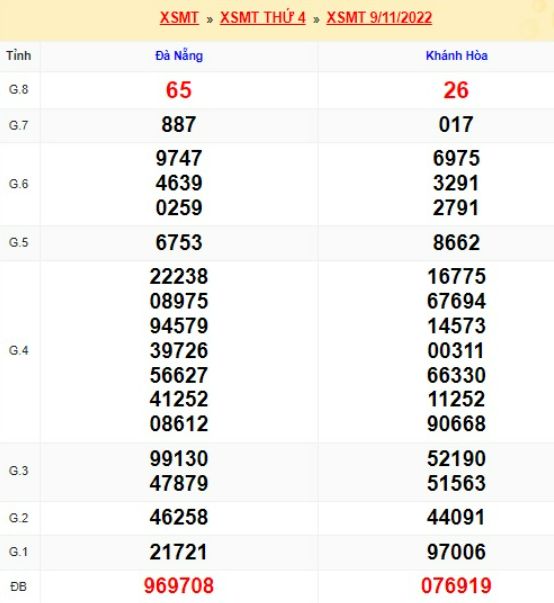Click Đà Nẵng G.2 number 46258

pos(179,517)
